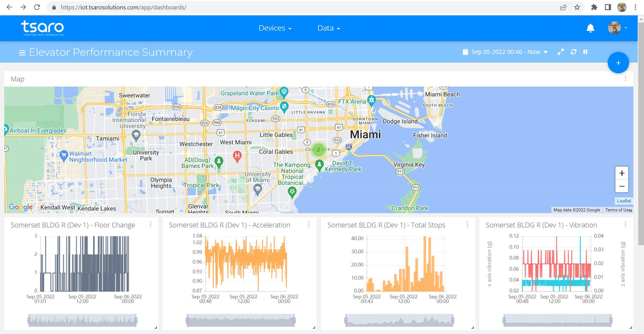The height and width of the screenshot is (334, 644).
Task: Pause live dashboard updates
Action: click(585, 52)
